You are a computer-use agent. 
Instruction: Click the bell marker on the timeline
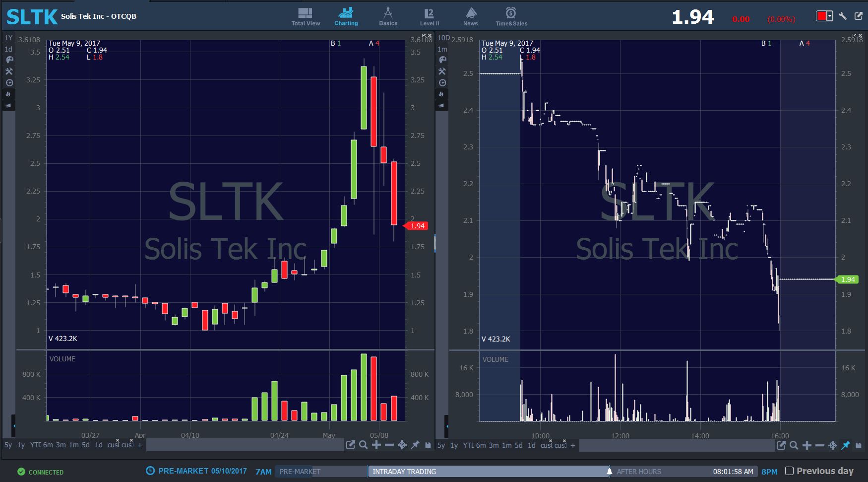(609, 472)
